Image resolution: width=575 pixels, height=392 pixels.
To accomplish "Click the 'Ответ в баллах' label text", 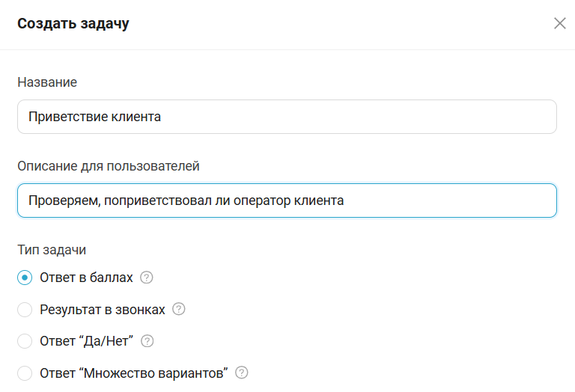I will 86,278.
